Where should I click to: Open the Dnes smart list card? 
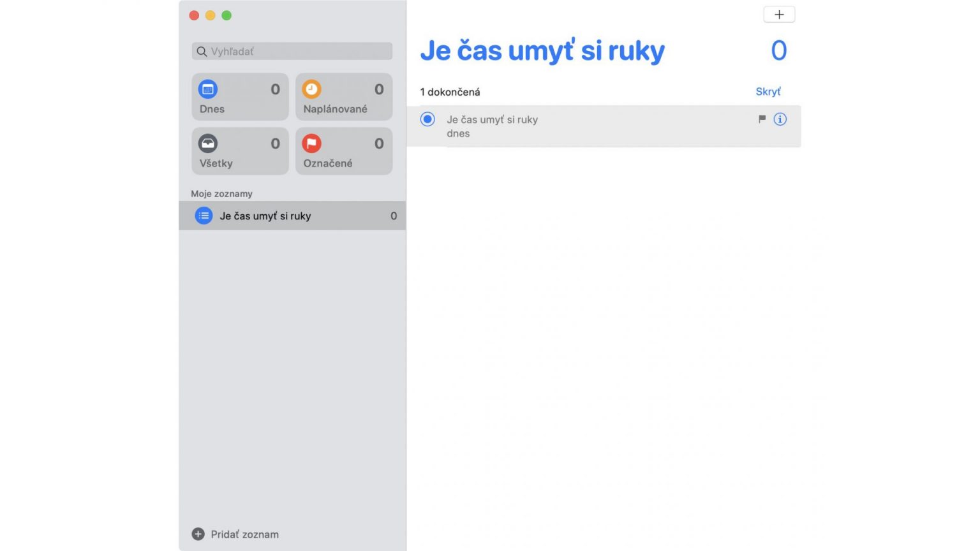240,97
